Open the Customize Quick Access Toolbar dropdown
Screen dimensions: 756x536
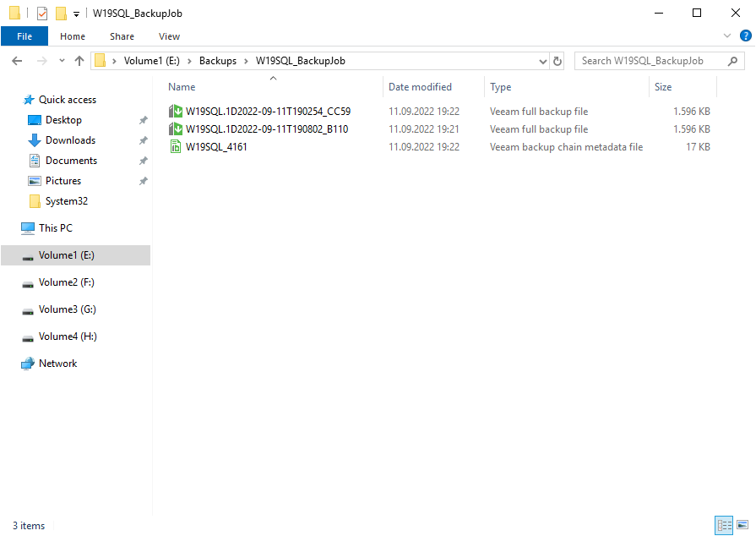point(76,14)
